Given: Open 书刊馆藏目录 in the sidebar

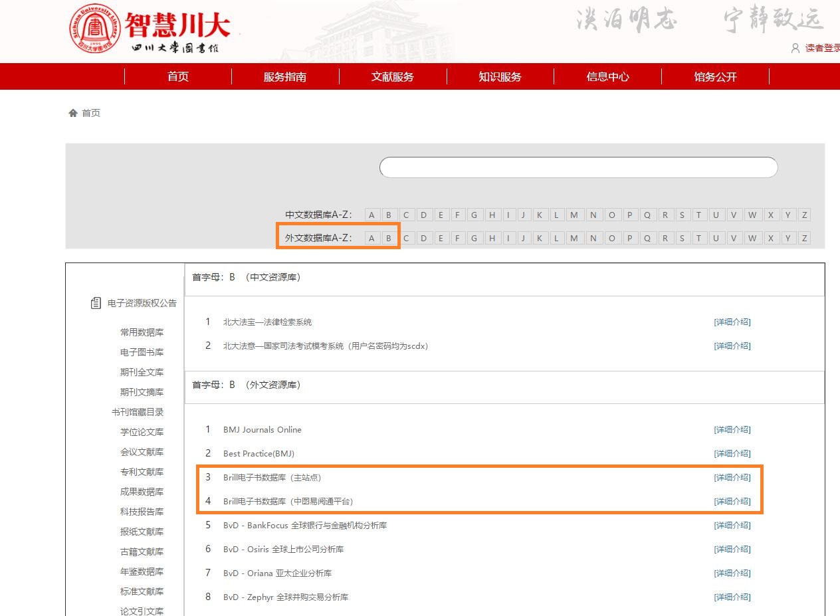Looking at the screenshot, I should [x=138, y=412].
